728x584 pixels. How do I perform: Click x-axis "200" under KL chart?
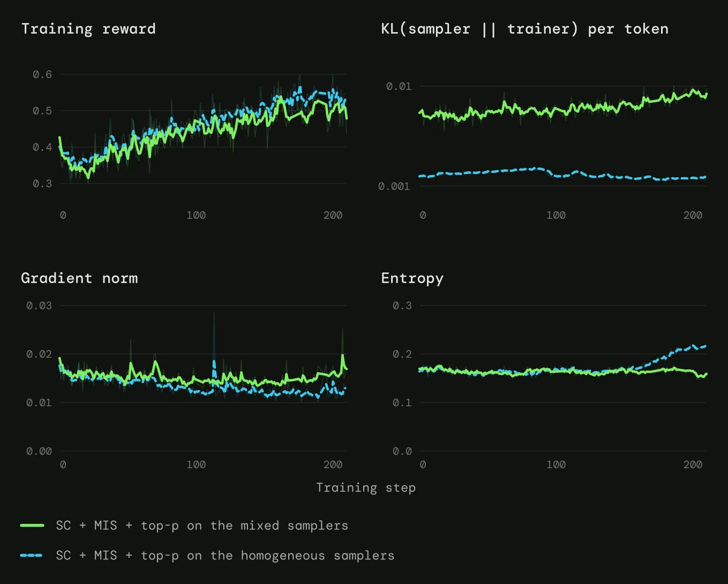[693, 215]
